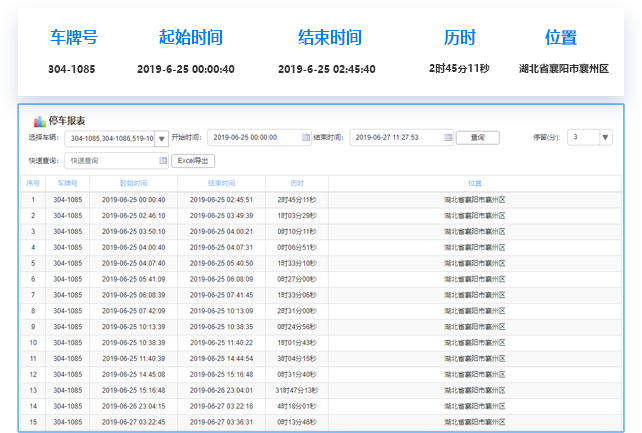Click duration 0时13分46秒
The image size is (642, 433).
[x=297, y=422]
